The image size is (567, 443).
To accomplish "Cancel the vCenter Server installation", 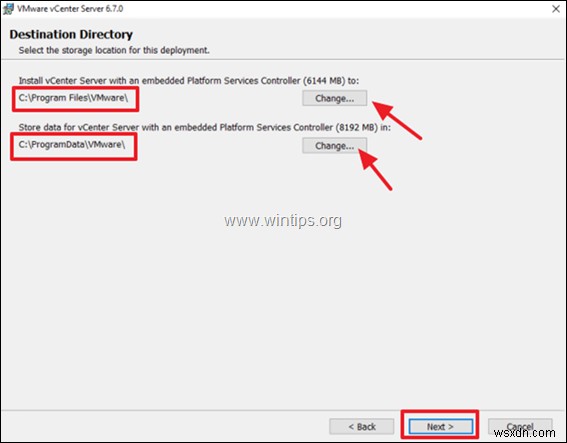I will coord(520,427).
